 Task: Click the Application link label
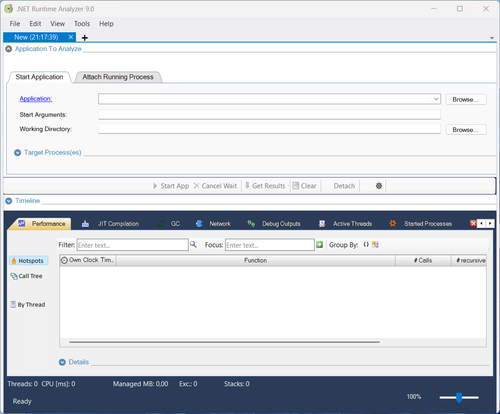tap(36, 99)
